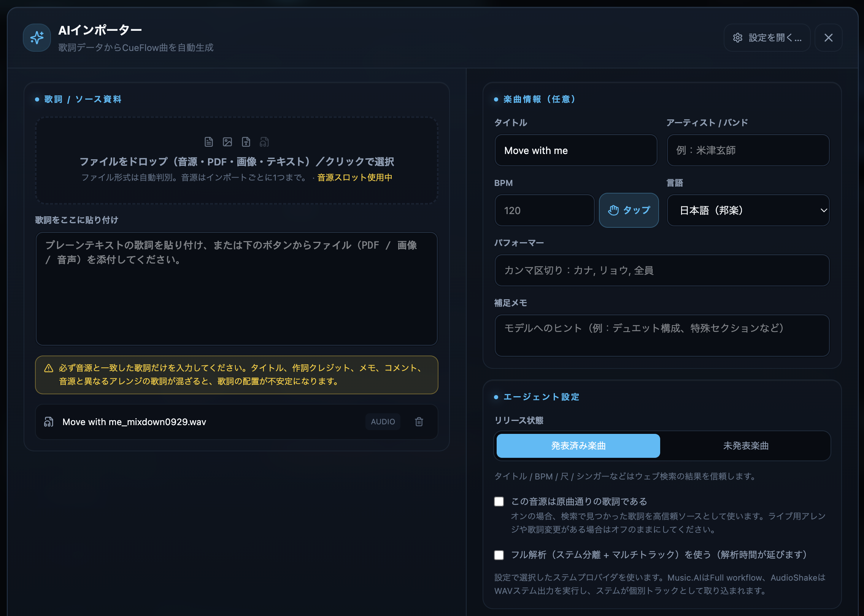Open the 言語 dropdown showing 日本語（邦楽）

click(748, 210)
